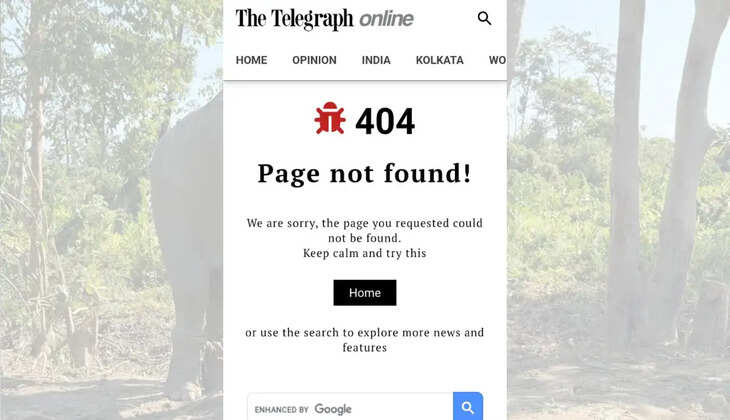Switch to the KOLKATA section
This screenshot has height=420, width=730.
click(x=439, y=60)
